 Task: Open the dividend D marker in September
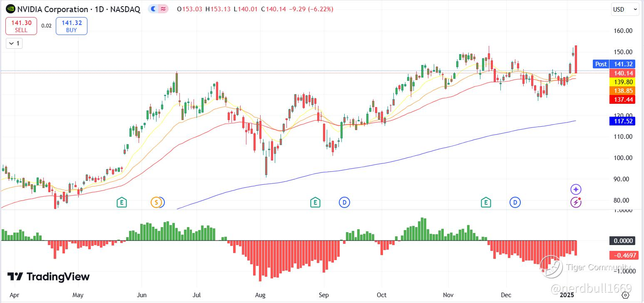(x=344, y=203)
